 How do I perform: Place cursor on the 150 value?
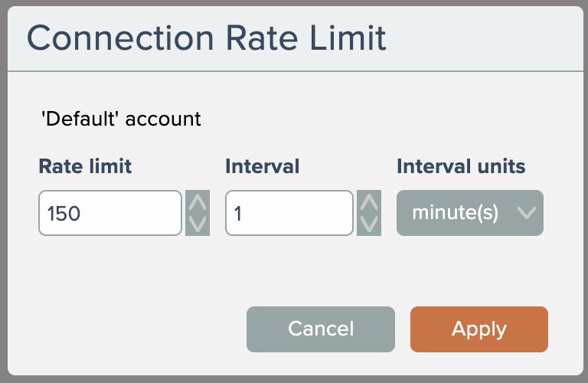64,214
